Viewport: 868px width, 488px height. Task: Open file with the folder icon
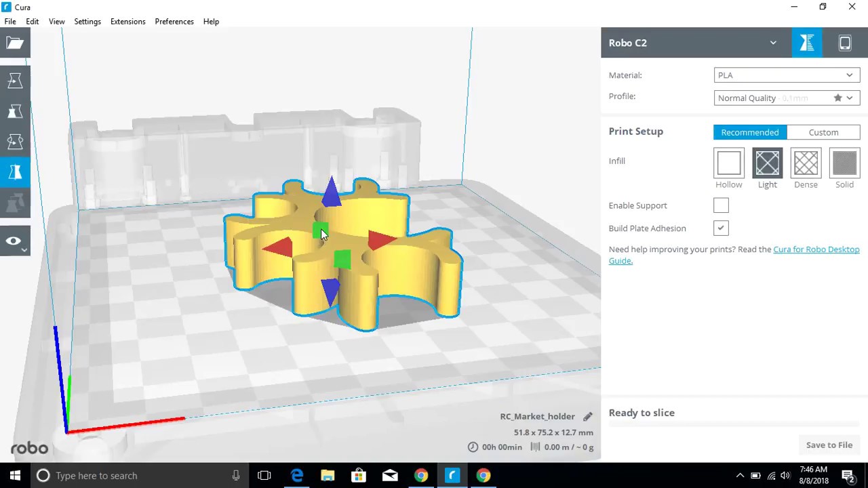click(x=15, y=43)
